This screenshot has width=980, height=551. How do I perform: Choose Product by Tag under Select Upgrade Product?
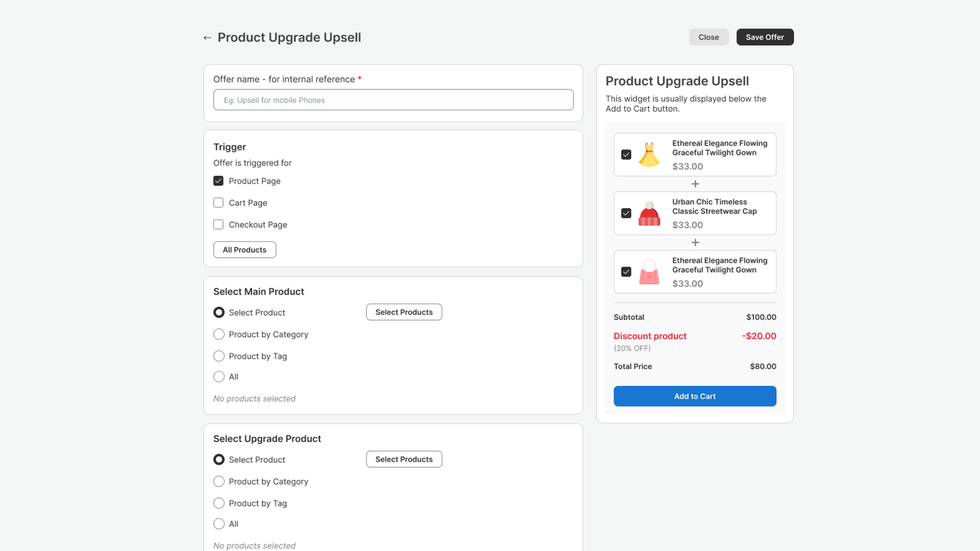[x=219, y=503]
